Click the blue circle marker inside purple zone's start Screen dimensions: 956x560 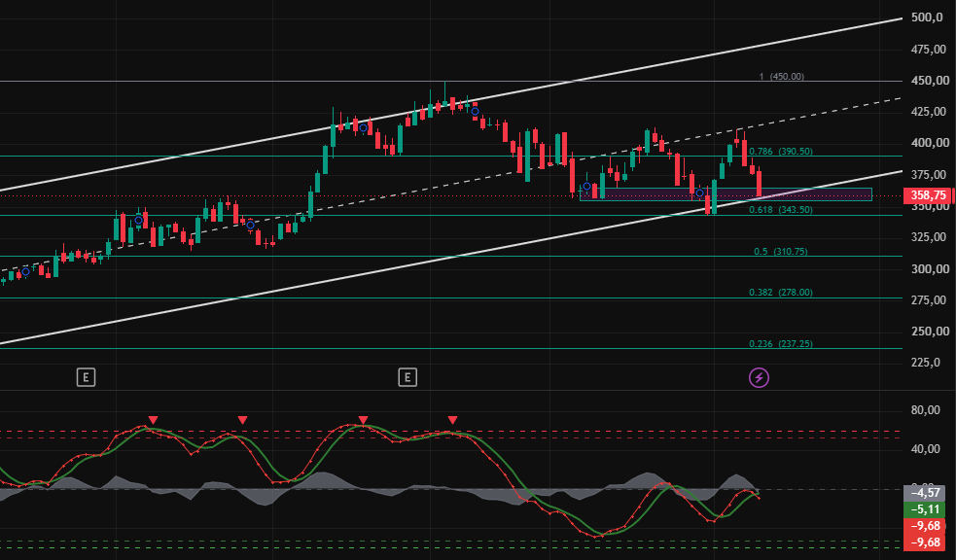coord(586,187)
